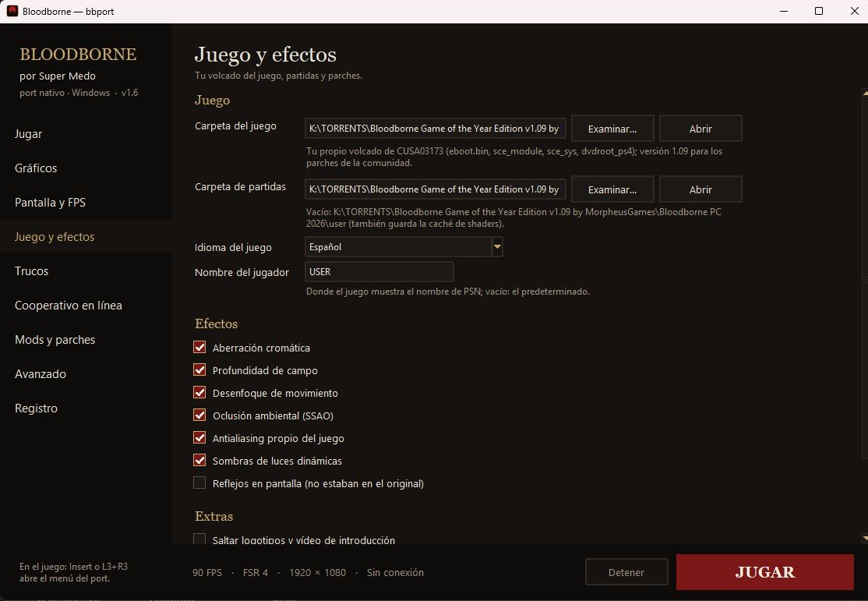Launch the game with JUGAR button
Viewport: 868px width, 601px height.
[x=765, y=572]
